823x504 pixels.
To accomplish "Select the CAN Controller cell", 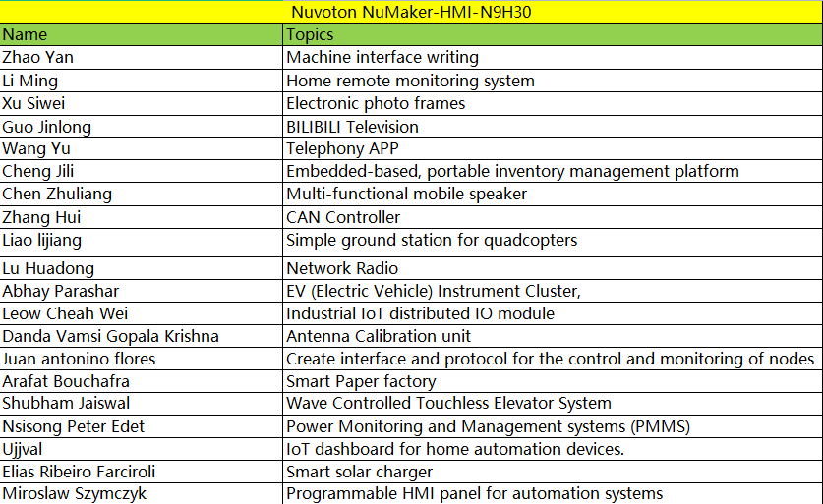I will coord(553,217).
